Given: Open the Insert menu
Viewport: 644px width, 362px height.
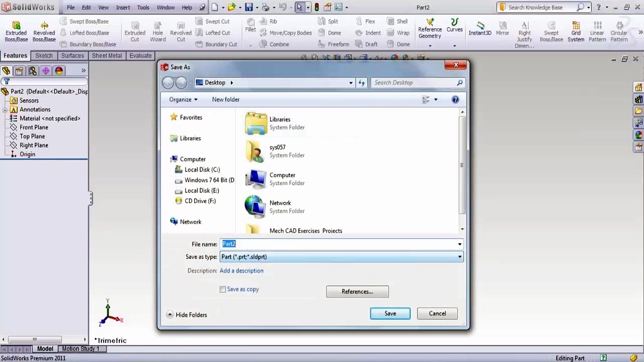Looking at the screenshot, I should [123, 8].
